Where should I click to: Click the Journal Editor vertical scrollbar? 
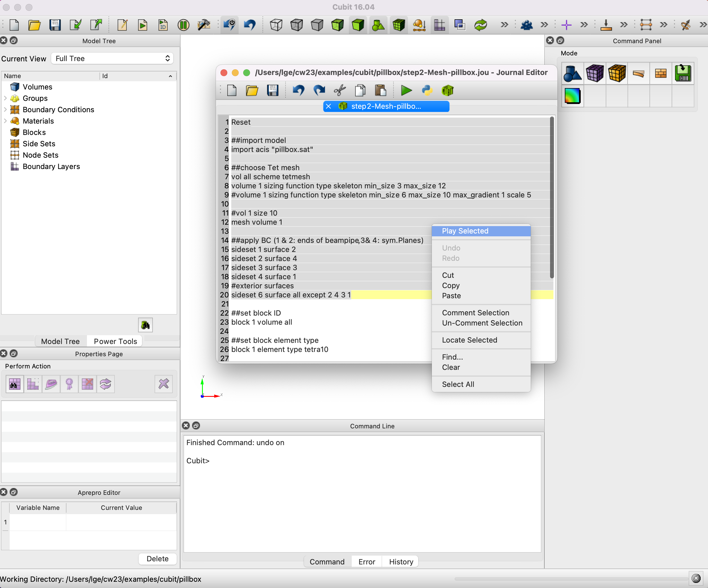point(551,198)
